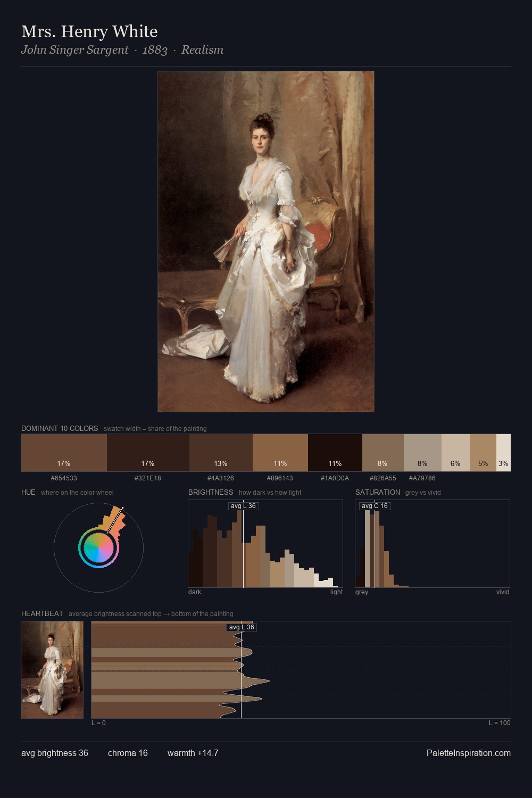Image resolution: width=532 pixels, height=798 pixels.
Task: Click the Realism style label
Action: 202,50
